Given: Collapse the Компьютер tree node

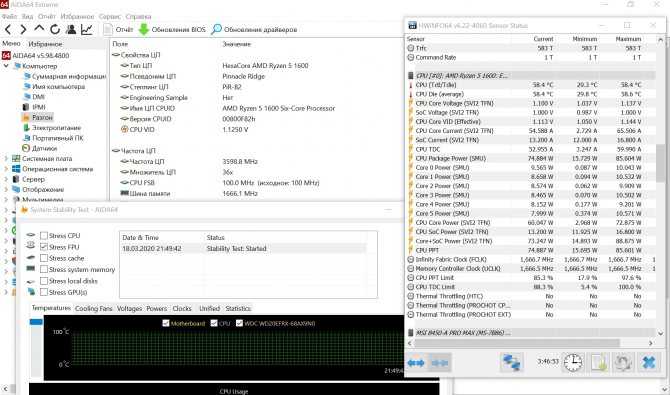Looking at the screenshot, I should 6,66.
